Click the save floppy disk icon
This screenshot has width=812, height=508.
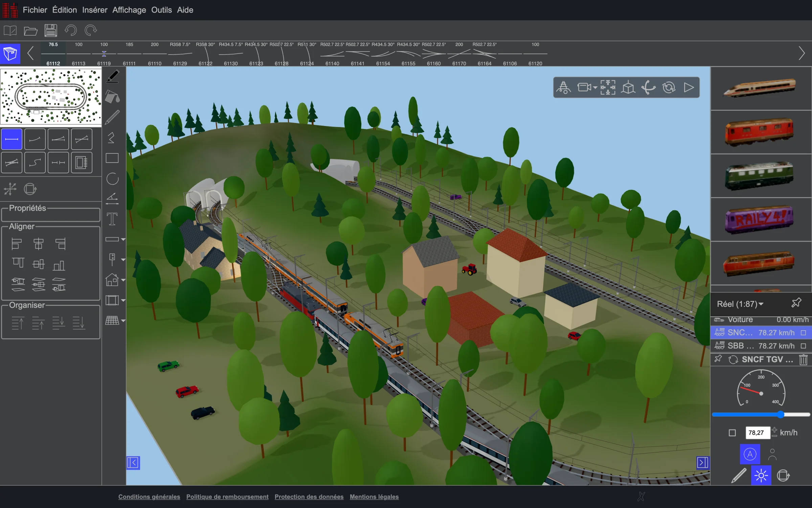[50, 30]
